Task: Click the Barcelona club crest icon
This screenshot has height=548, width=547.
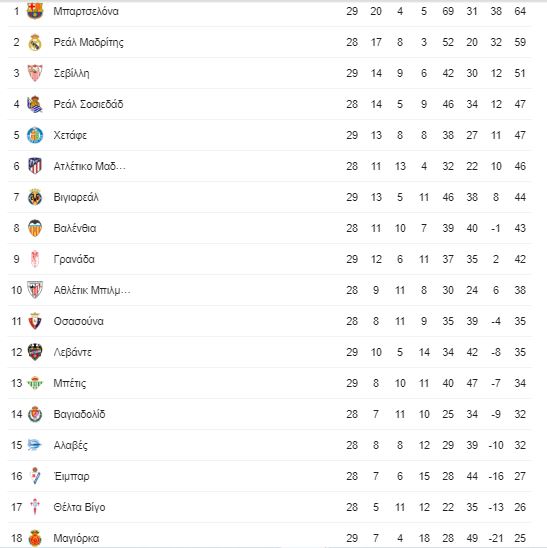Action: 35,11
